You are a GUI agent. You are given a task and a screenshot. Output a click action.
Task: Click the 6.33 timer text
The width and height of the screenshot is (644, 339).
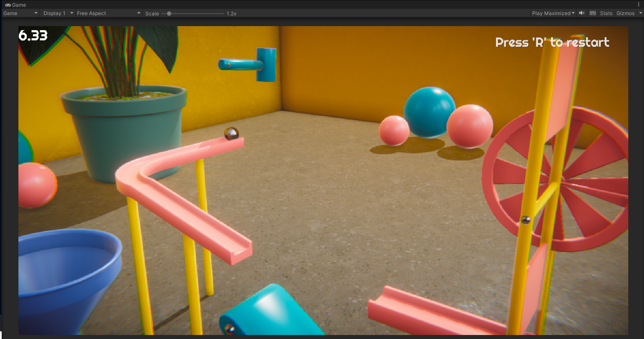33,35
